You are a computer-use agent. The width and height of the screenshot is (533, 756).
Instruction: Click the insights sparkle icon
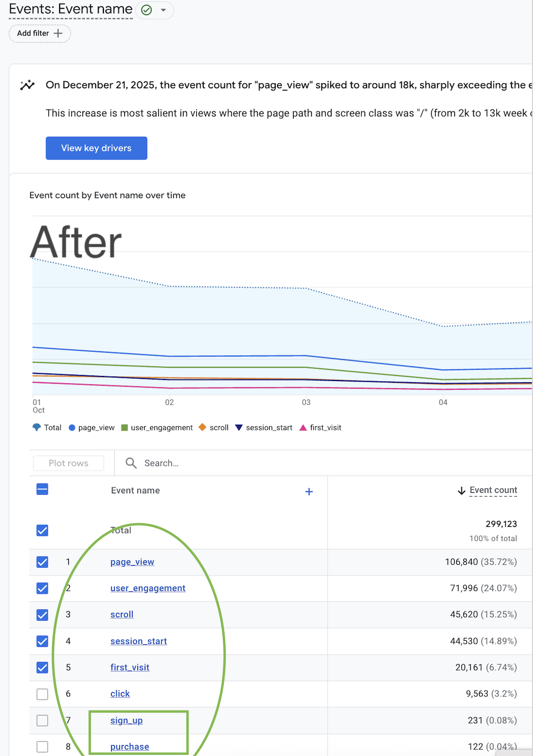(x=27, y=85)
